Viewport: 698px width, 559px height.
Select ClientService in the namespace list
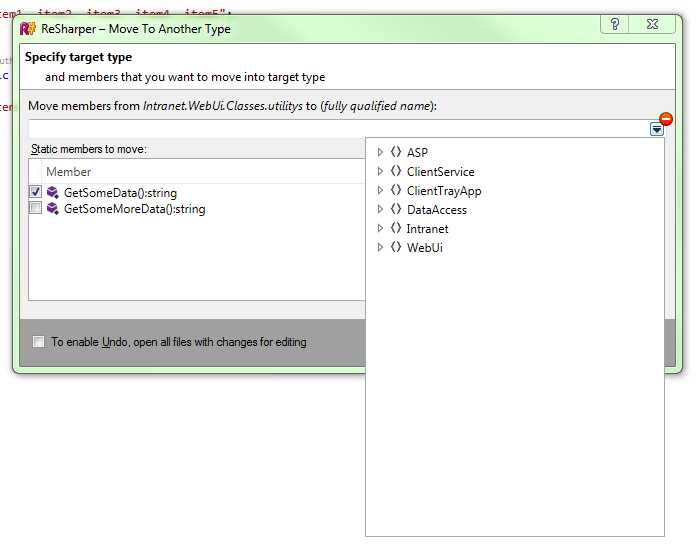pyautogui.click(x=441, y=172)
